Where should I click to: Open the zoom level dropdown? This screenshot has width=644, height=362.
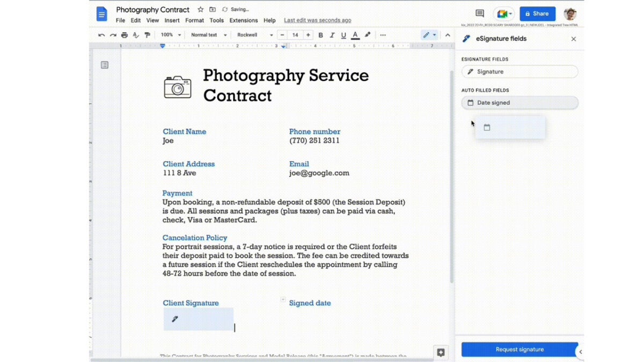(x=170, y=34)
